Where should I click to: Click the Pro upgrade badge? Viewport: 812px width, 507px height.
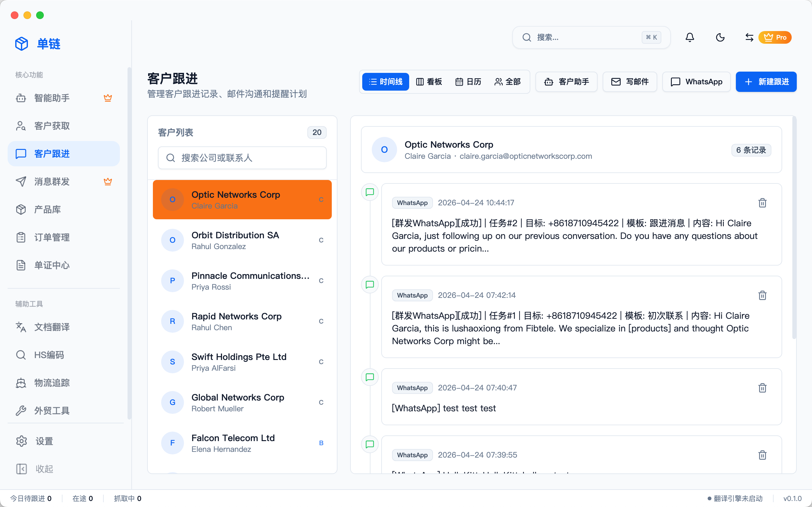coord(775,37)
